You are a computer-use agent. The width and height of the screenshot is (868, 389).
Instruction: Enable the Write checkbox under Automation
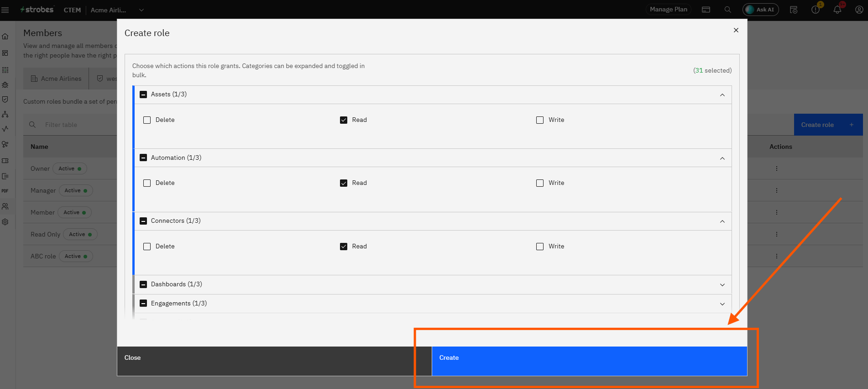click(540, 183)
